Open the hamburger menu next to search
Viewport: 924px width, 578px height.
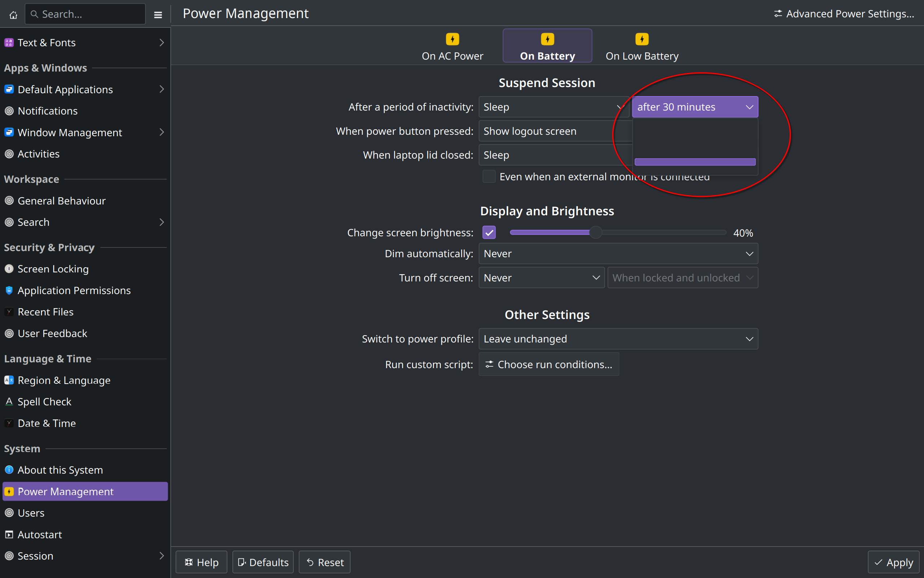(158, 14)
